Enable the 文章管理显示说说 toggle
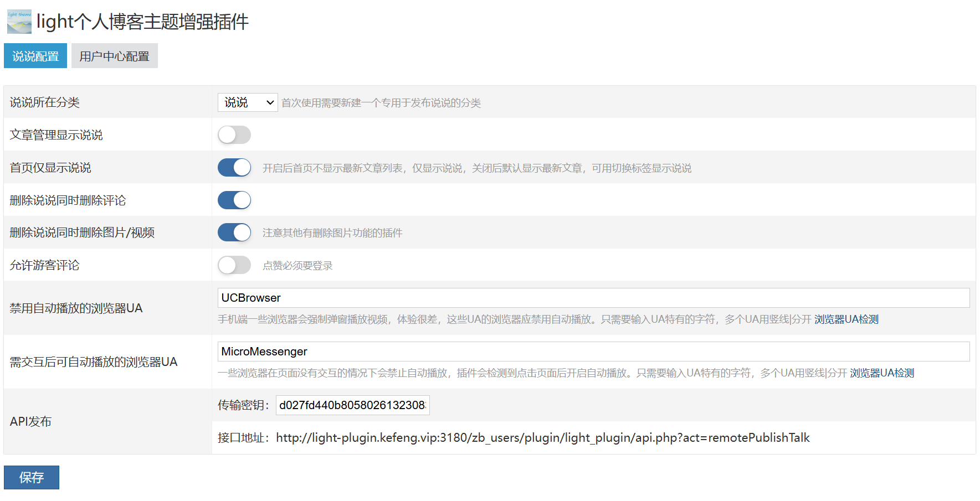Viewport: 980px width, 501px height. click(x=234, y=135)
